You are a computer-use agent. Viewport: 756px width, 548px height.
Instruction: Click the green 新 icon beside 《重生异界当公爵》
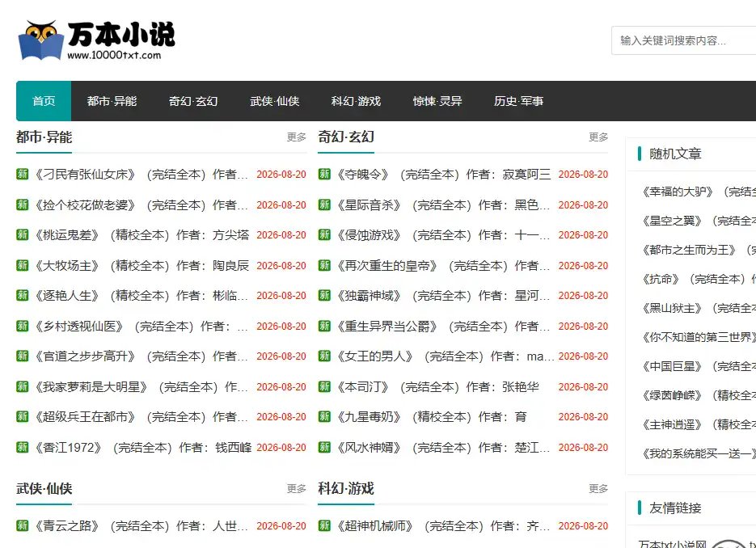coord(324,326)
